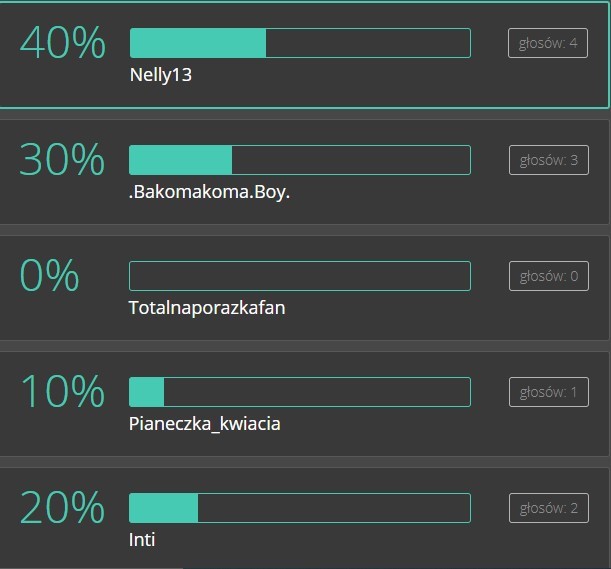The height and width of the screenshot is (569, 611).
Task: Click the 'głosów: 1' vote count badge
Action: (x=548, y=392)
